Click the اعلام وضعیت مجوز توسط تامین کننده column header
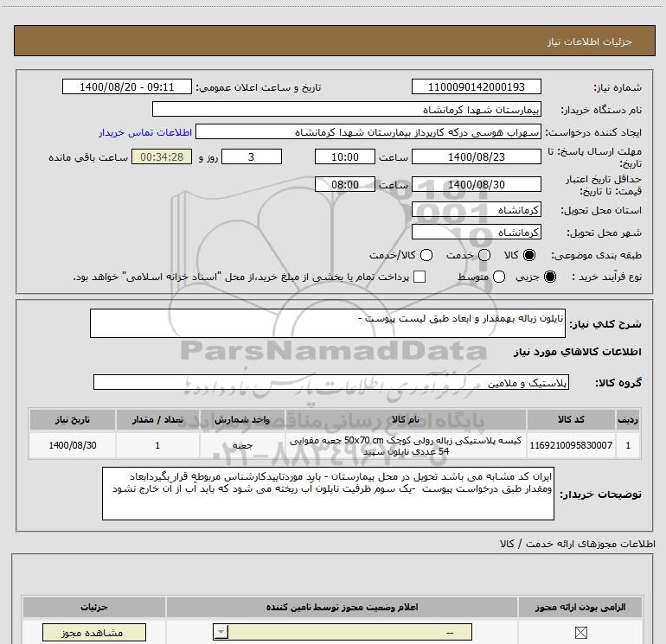Viewport: 666px width, 644px height. pos(342,607)
